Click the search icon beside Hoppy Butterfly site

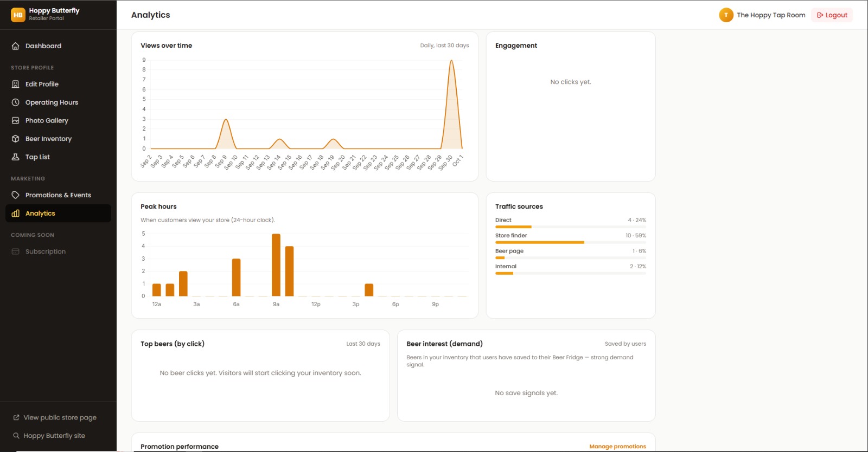[x=16, y=436]
